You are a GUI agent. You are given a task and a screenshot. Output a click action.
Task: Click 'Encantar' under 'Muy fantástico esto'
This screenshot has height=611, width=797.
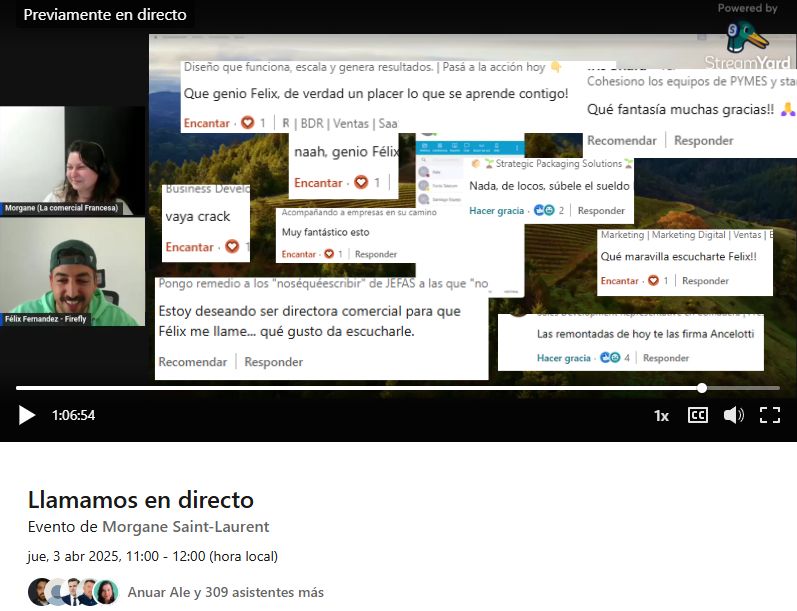tap(298, 254)
